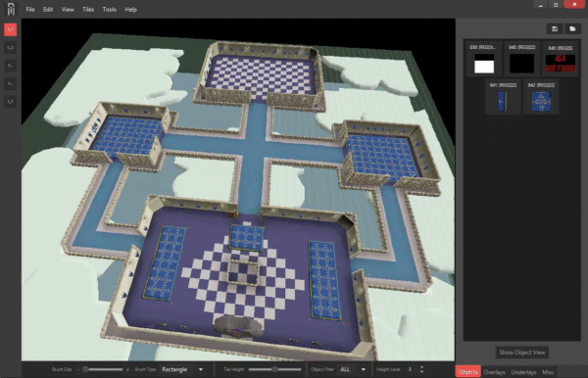This screenshot has width=588, height=378.
Task: Open the Tiles menu
Action: point(88,10)
